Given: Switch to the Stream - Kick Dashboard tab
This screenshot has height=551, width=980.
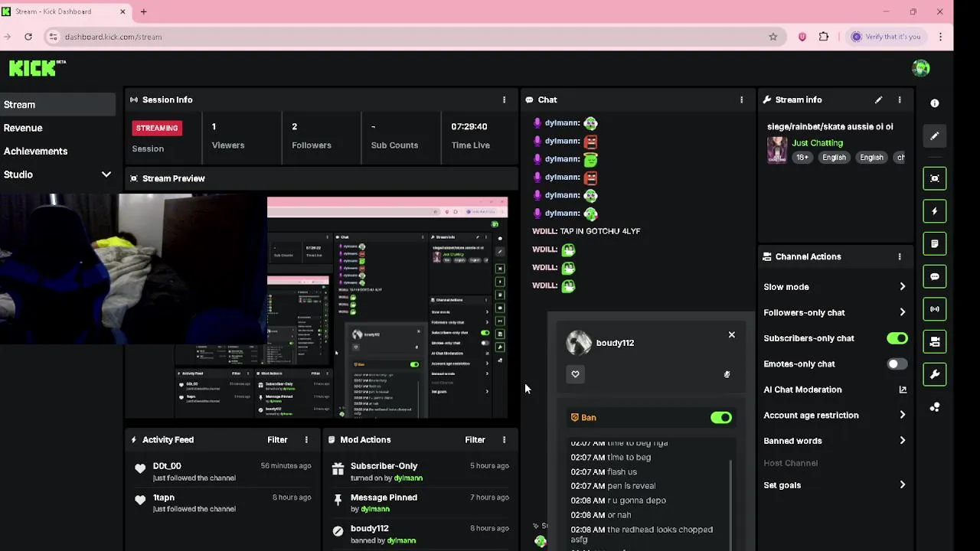Looking at the screenshot, I should tap(66, 11).
